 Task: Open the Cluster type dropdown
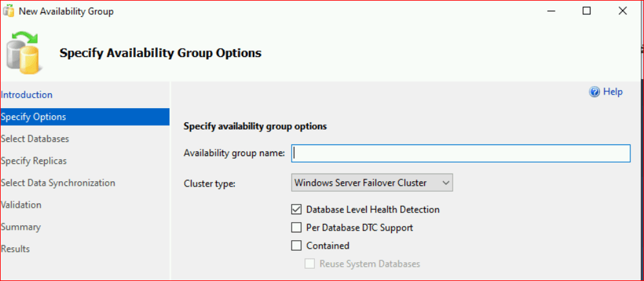(x=372, y=183)
